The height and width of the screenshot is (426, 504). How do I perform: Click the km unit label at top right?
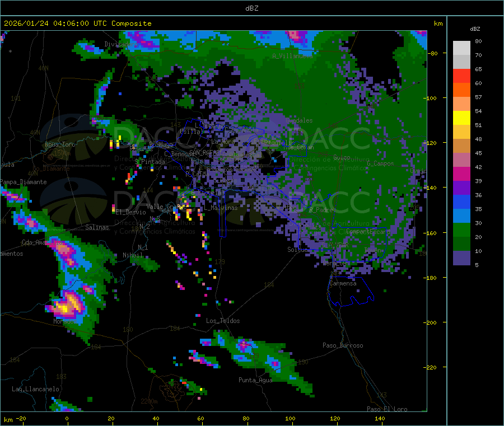438,24
